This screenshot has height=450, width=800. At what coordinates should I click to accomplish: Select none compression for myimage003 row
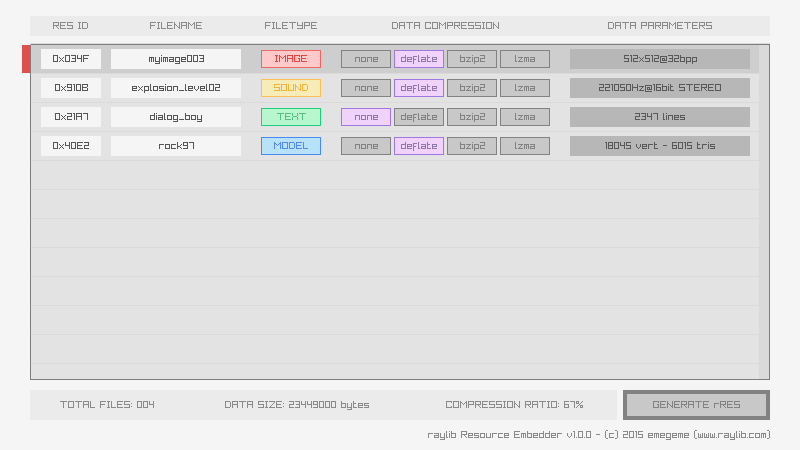click(366, 59)
